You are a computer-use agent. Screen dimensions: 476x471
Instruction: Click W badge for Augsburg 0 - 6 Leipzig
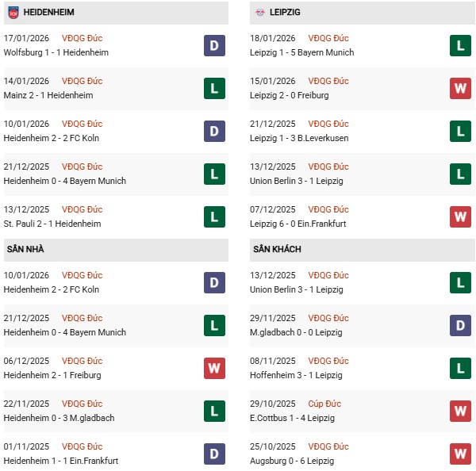pyautogui.click(x=460, y=454)
